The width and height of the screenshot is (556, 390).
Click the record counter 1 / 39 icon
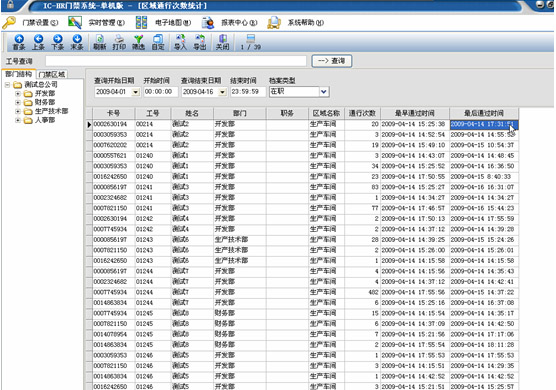tap(251, 42)
